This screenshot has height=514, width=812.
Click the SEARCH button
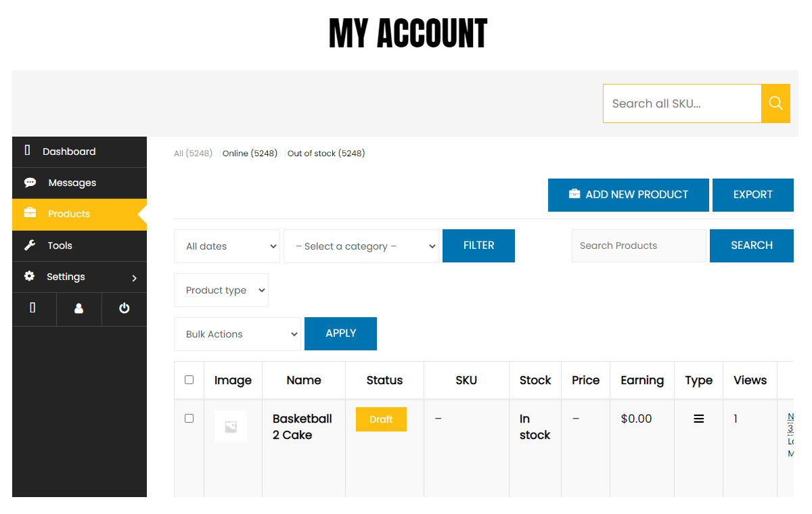(x=751, y=246)
